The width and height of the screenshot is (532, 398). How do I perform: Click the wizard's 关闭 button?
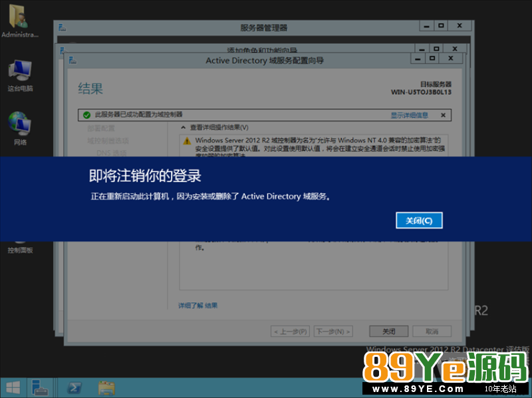tap(389, 331)
